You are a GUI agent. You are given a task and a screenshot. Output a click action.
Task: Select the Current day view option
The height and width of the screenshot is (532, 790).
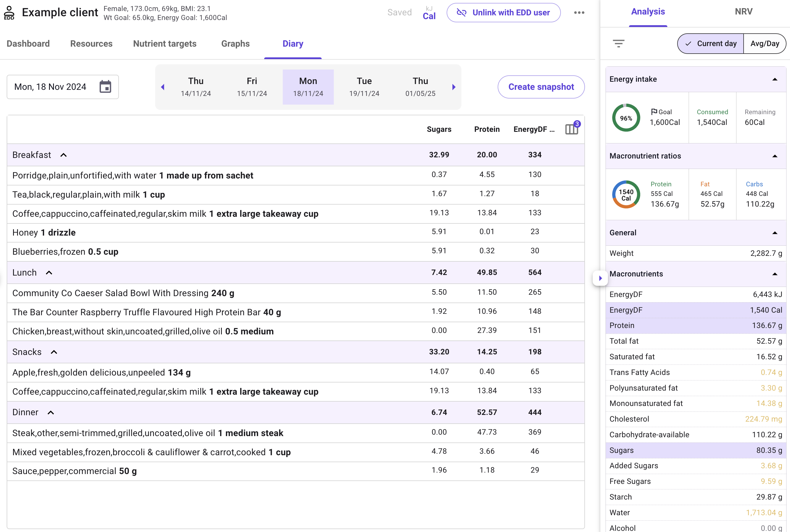[711, 43]
